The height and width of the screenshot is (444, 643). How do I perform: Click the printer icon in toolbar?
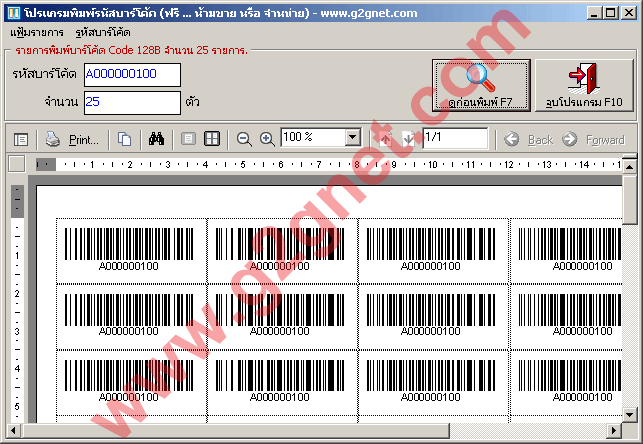tap(52, 139)
